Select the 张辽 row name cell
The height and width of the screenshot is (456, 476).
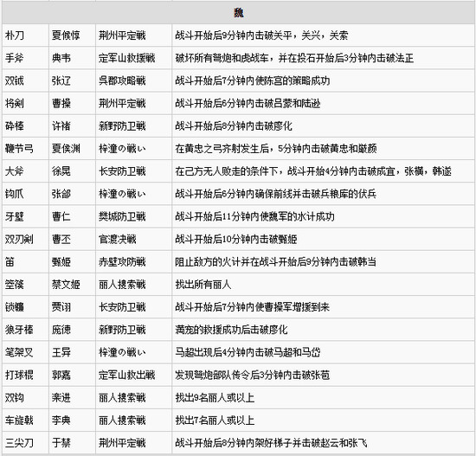(x=72, y=80)
